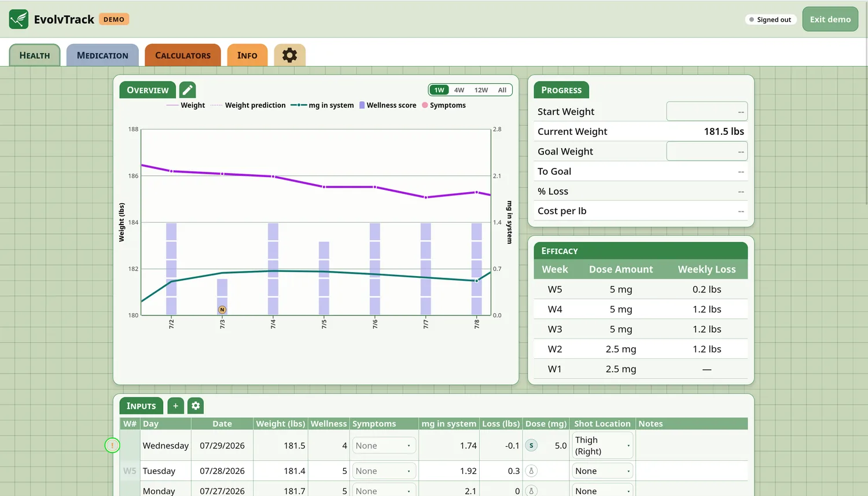Open Shot Location dropdown for Monday

point(602,490)
